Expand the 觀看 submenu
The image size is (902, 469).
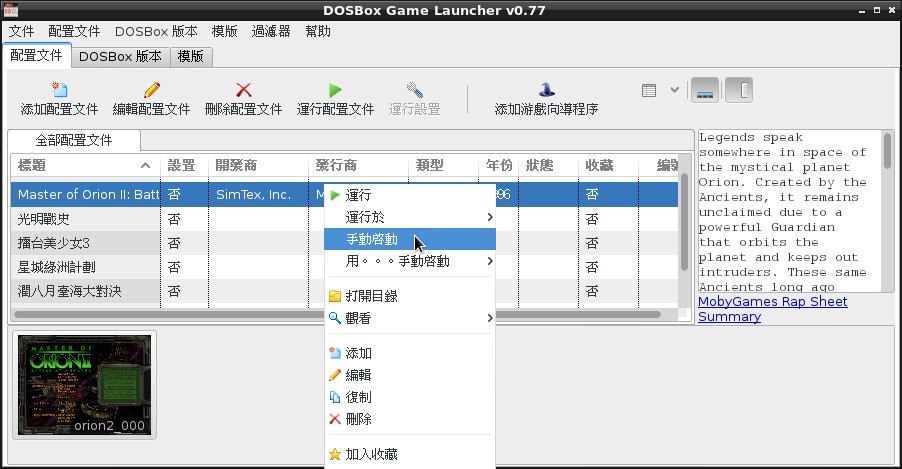[x=410, y=318]
